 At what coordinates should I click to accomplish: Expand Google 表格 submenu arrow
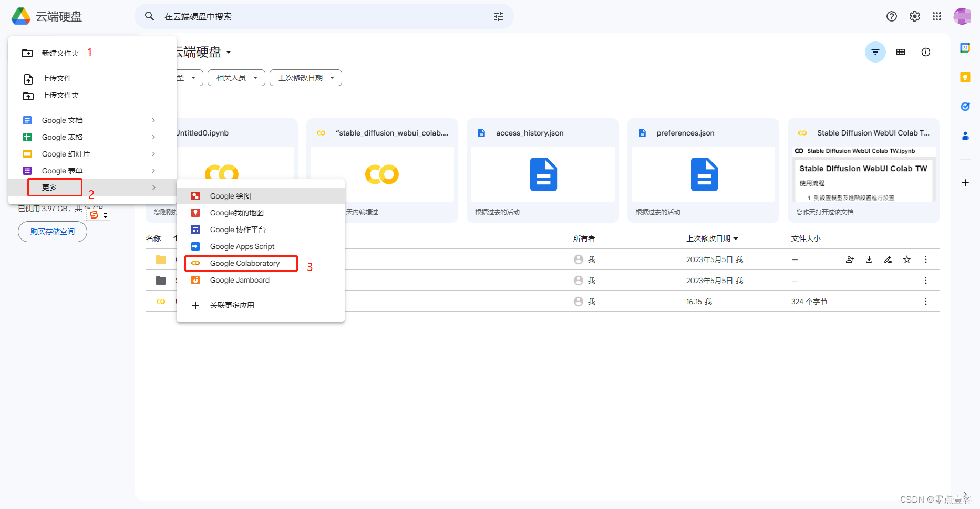153,137
